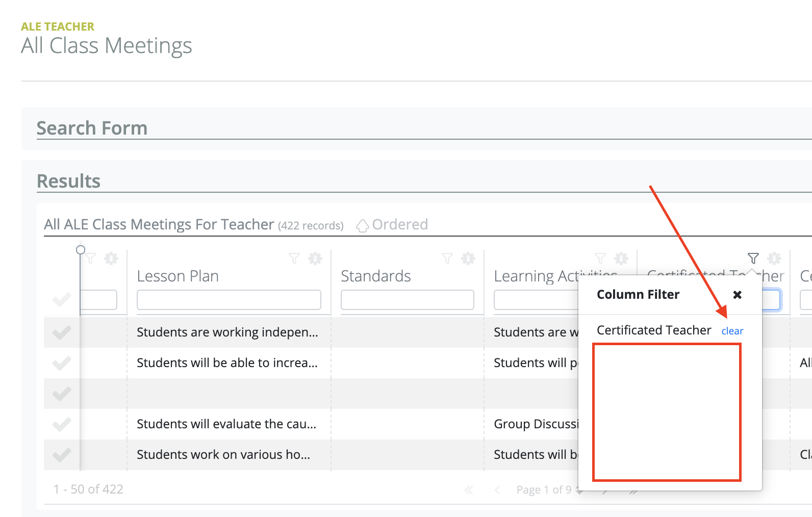Viewport: 812px width, 517px height.
Task: Click the Learning Activities filter funnel icon
Action: (x=600, y=258)
